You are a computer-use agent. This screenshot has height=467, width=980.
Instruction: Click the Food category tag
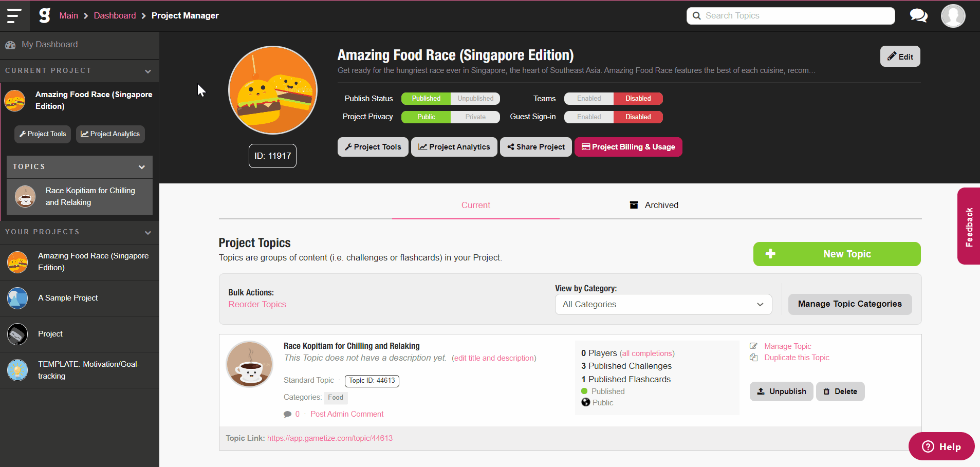336,398
